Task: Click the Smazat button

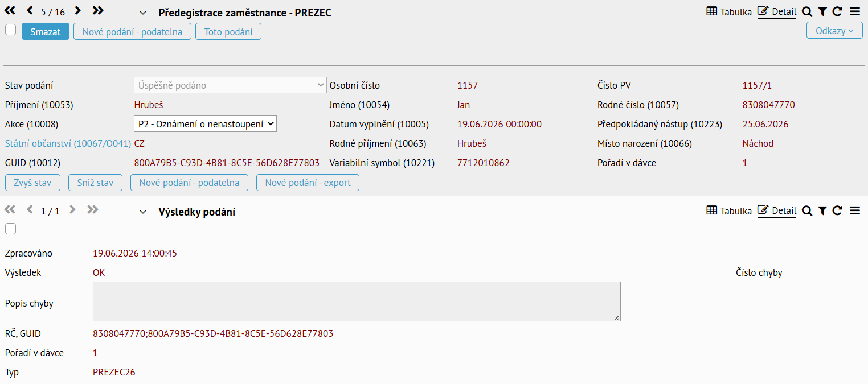Action: pos(46,32)
